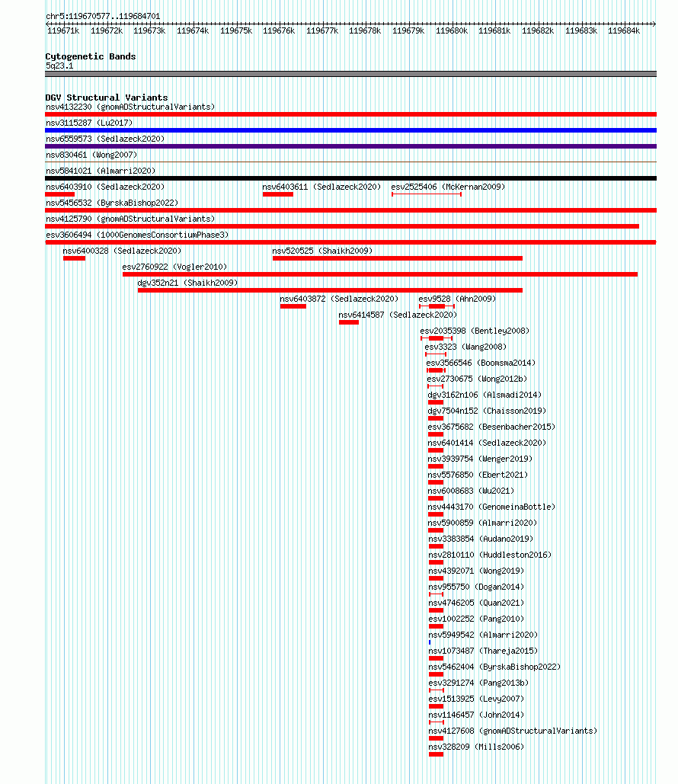Click the 119671k ruler tick label
The image size is (678, 784).
click(63, 31)
